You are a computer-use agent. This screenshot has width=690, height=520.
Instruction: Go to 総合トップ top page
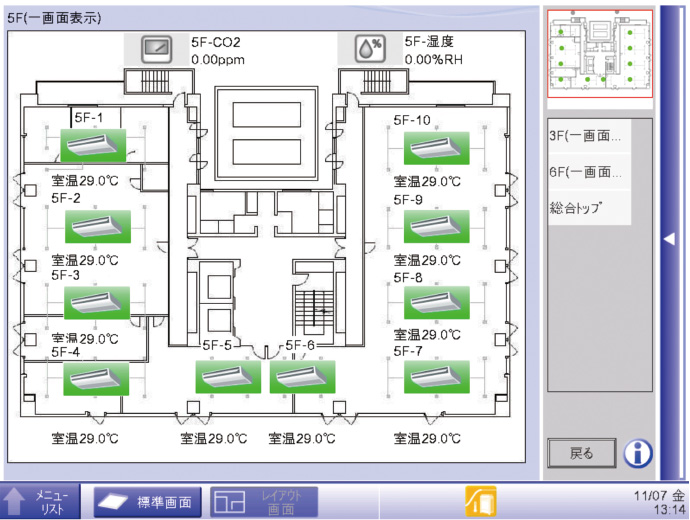[x=589, y=208]
